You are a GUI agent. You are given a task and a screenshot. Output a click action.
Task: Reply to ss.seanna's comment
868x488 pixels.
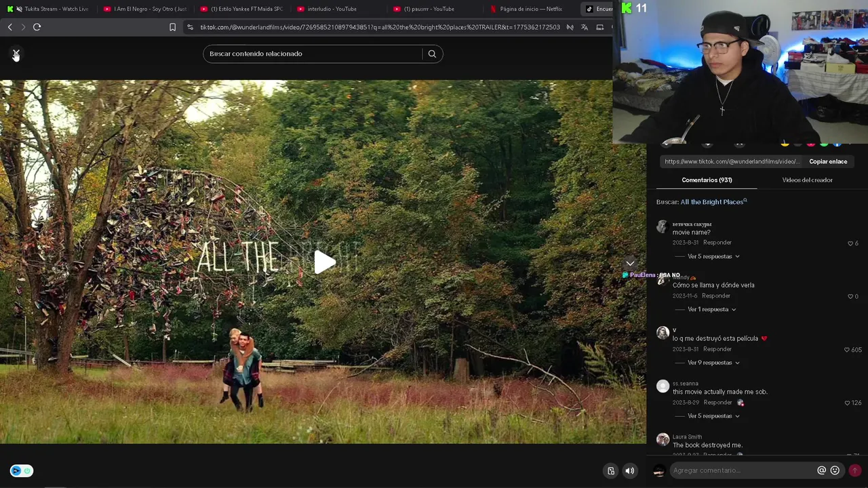click(717, 403)
